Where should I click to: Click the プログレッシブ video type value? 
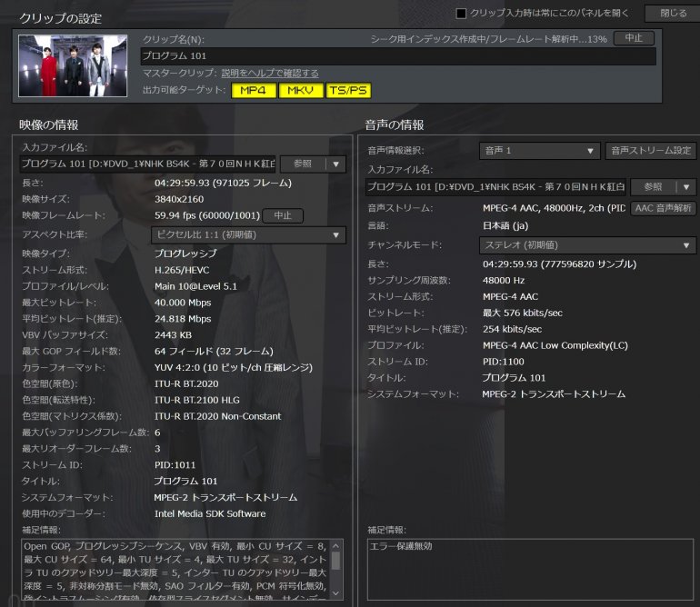click(185, 254)
